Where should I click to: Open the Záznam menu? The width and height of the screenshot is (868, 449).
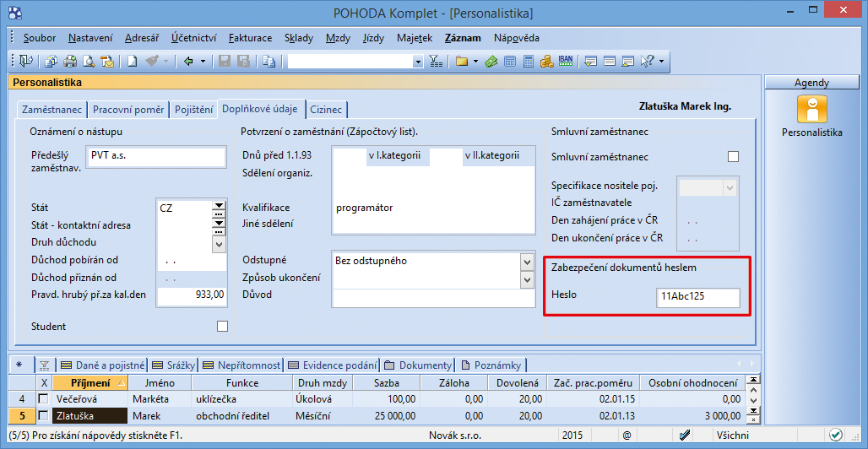point(463,38)
